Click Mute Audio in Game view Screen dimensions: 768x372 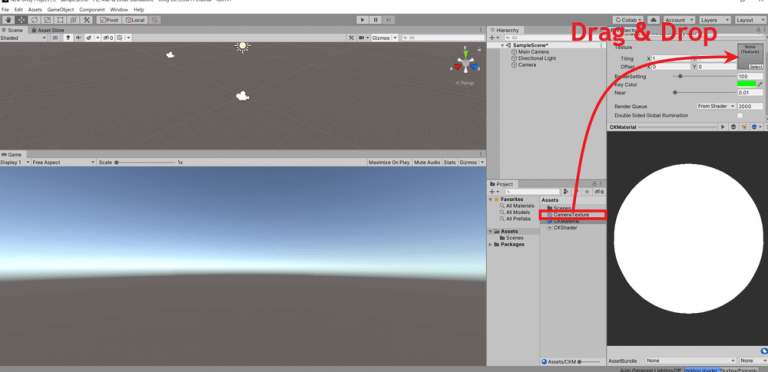[x=427, y=162]
